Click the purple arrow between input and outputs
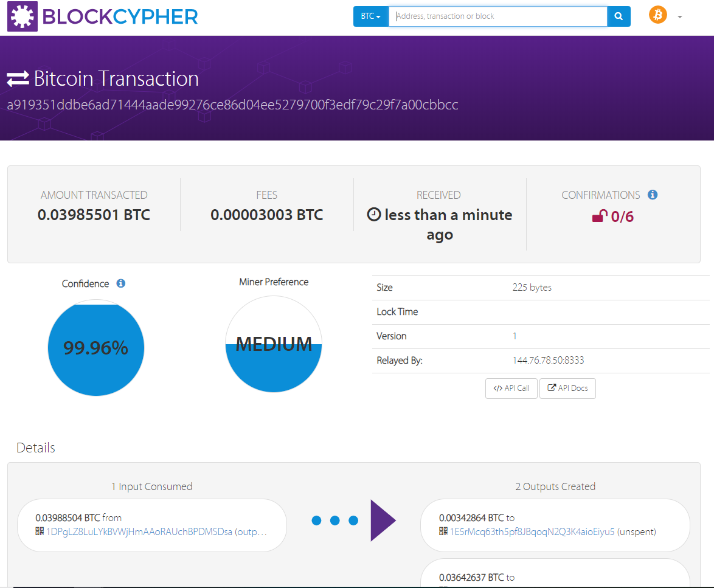Screen dimensions: 714x588 click(383, 520)
